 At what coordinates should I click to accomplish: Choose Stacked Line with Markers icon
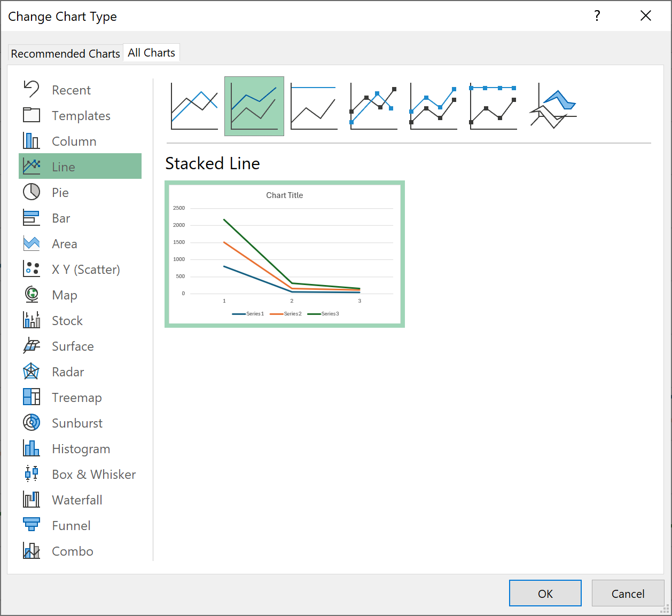point(434,106)
